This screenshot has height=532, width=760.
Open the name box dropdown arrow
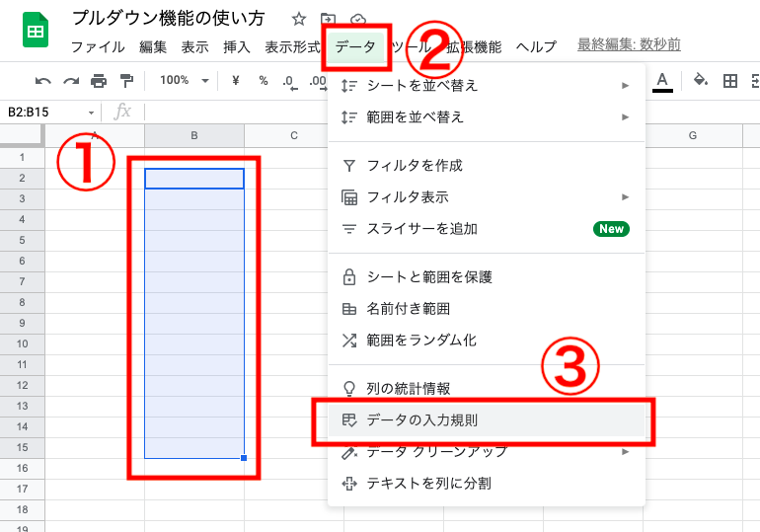point(91,113)
